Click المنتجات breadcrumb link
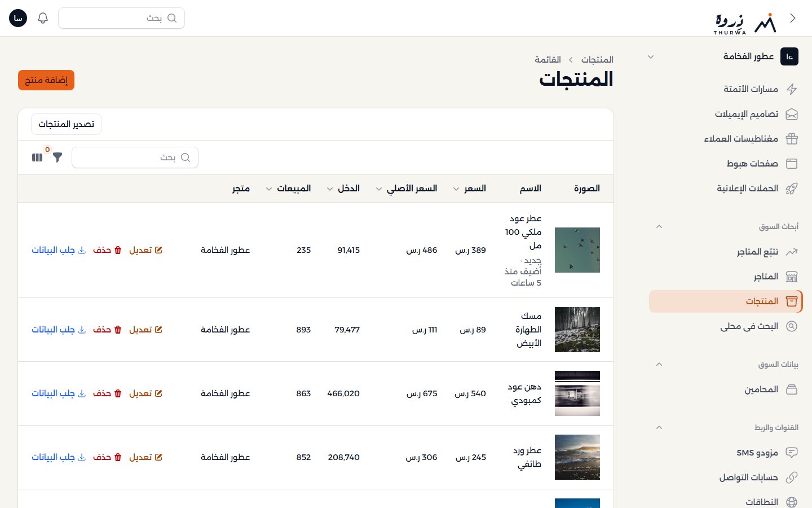 coord(597,59)
